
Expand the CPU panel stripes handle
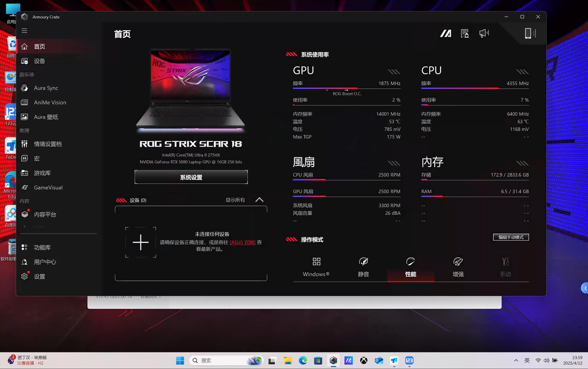click(x=522, y=72)
